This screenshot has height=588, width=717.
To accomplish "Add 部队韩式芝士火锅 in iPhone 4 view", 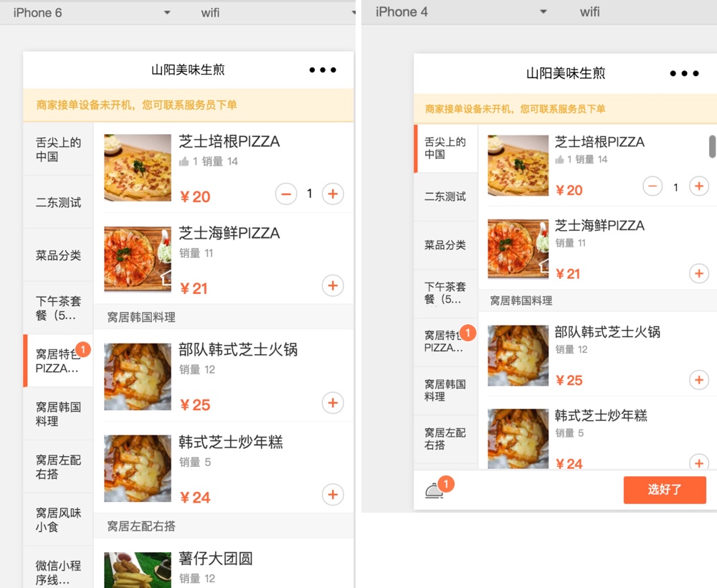I will click(699, 380).
